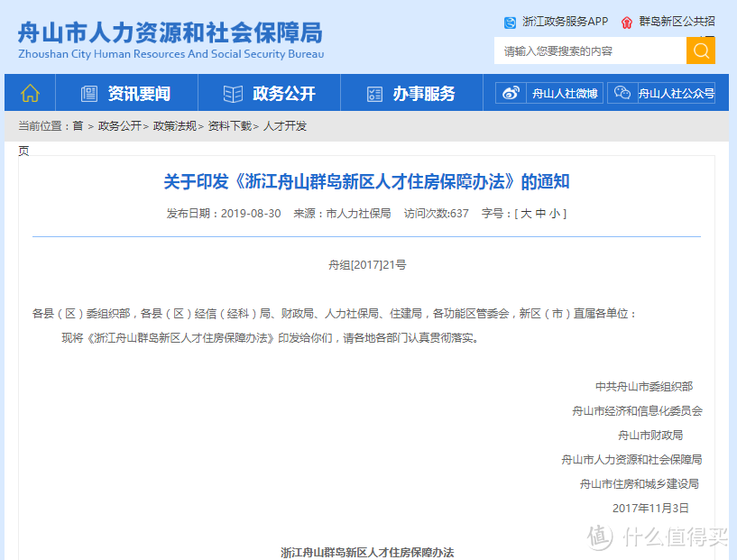This screenshot has height=560, width=737.
Task: Click the red 群岛新区公共招 icon
Action: 627,22
